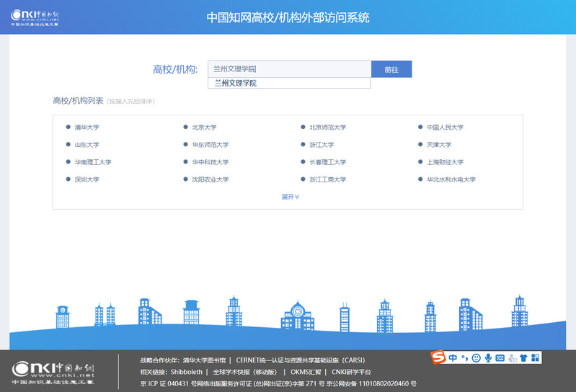The image size is (576, 392).
Task: Click the microphone voice input icon
Action: [488, 358]
